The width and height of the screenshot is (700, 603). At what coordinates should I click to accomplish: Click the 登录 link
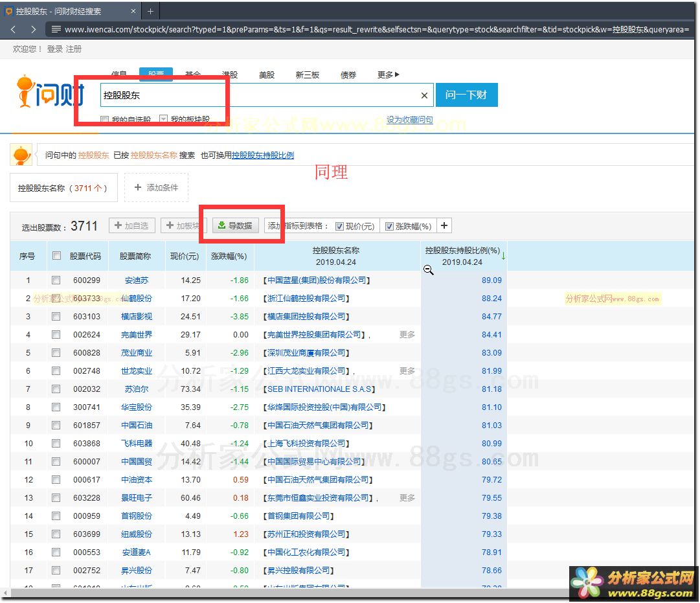tap(54, 49)
